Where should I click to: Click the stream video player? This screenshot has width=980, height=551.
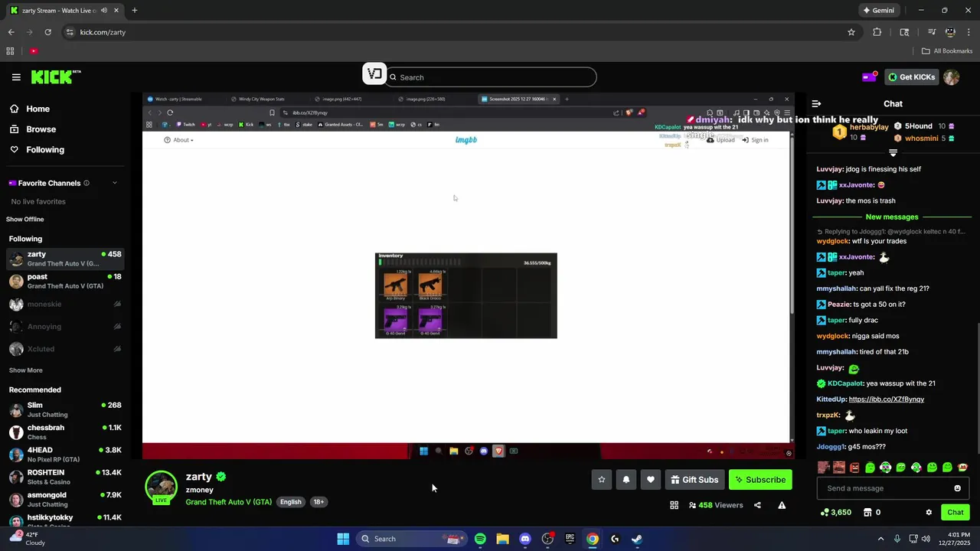[468, 275]
